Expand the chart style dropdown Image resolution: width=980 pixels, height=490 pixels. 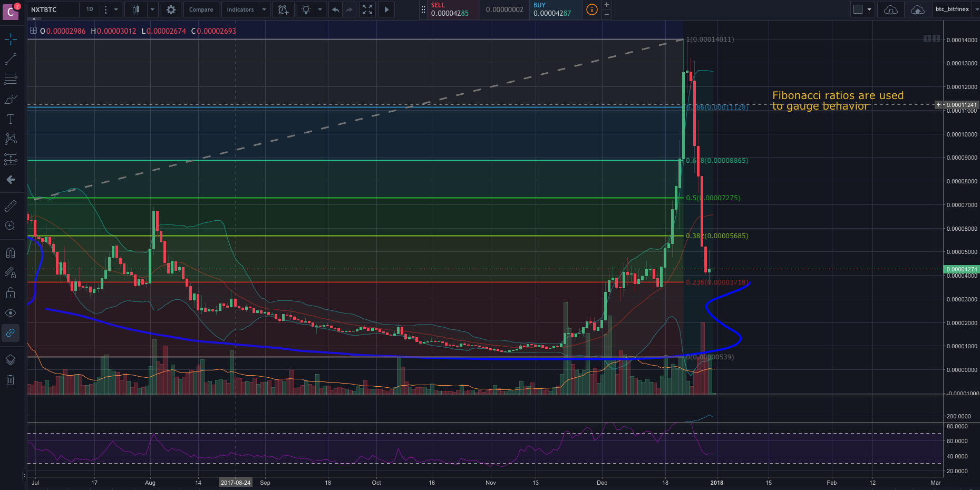coord(152,9)
